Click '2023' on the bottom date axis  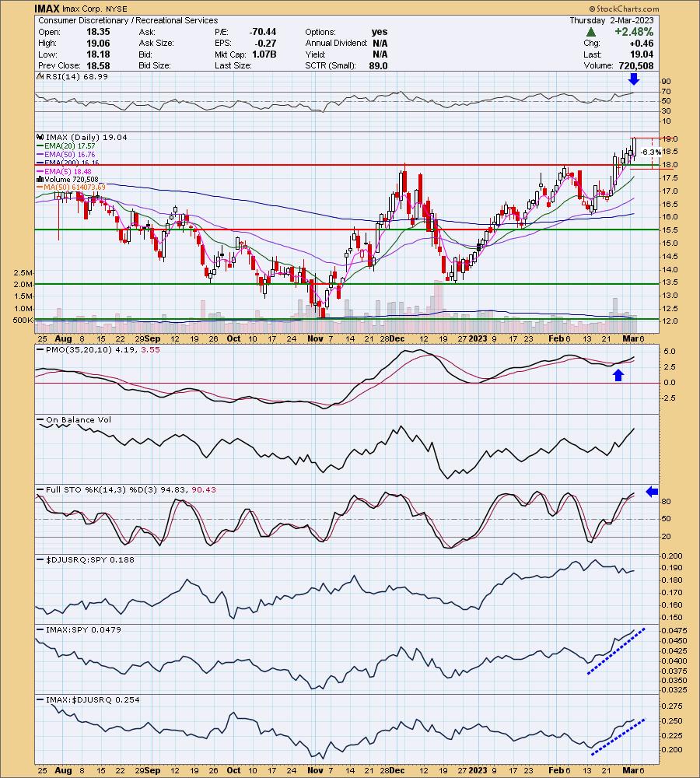coord(478,770)
